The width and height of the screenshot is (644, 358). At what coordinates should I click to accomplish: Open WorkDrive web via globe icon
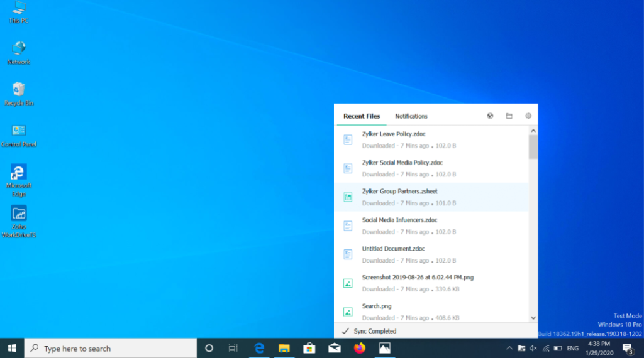pyautogui.click(x=490, y=116)
